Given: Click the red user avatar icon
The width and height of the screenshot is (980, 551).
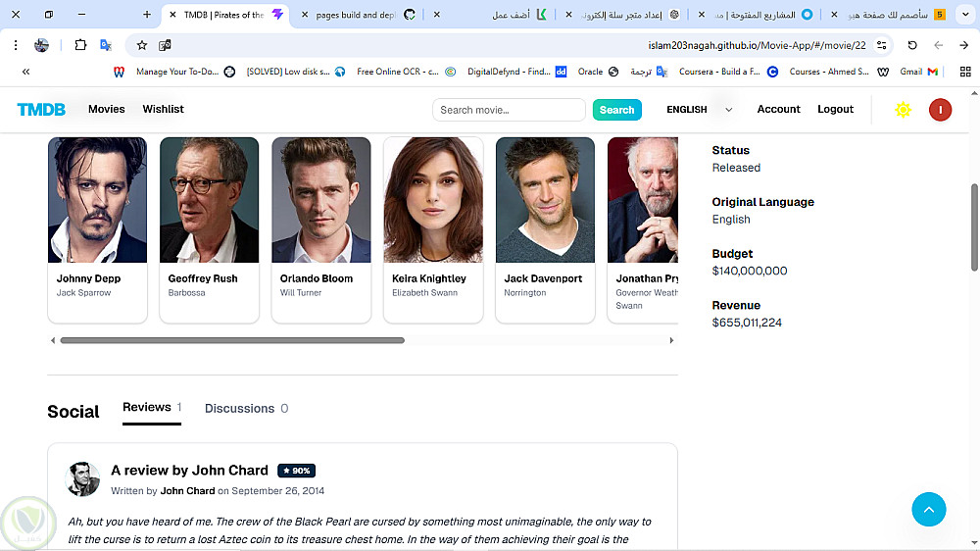Looking at the screenshot, I should click(x=940, y=110).
